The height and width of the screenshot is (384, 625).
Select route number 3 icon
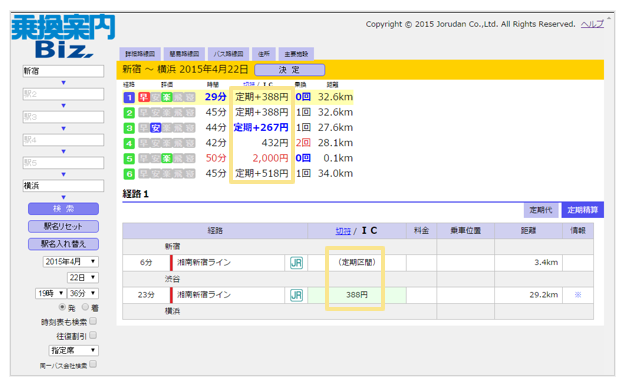pyautogui.click(x=129, y=128)
